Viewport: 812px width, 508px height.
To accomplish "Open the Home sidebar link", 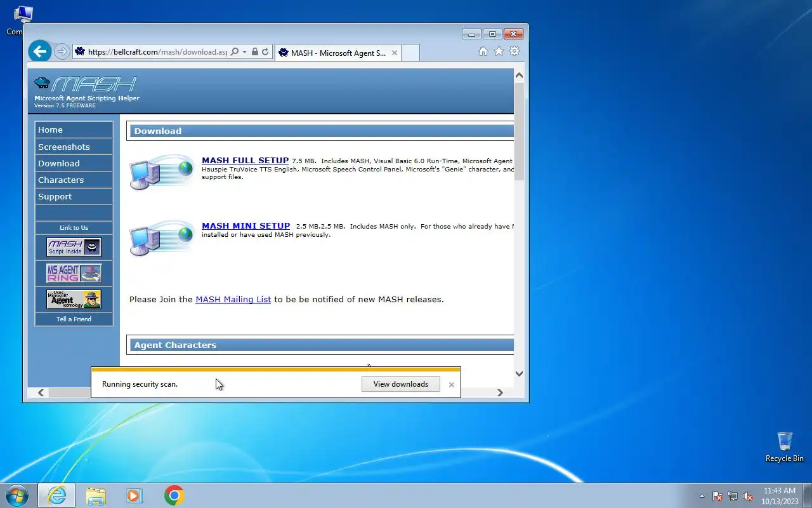I will point(74,130).
